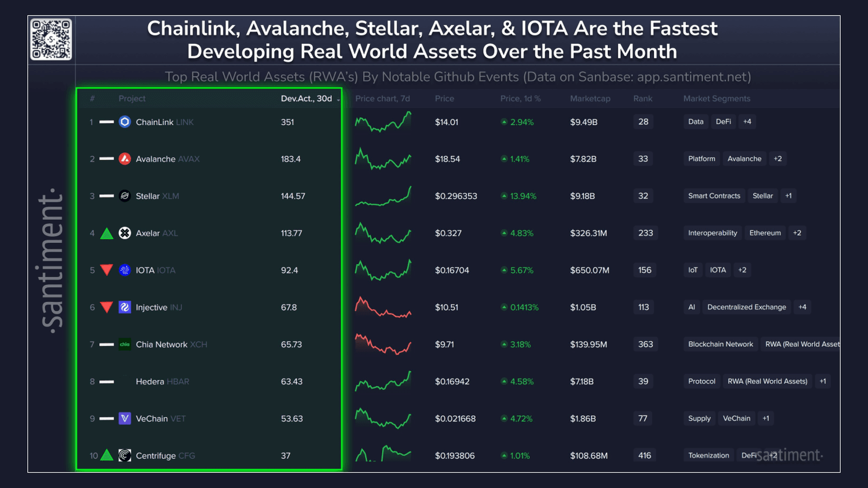Click the Chia Network logo icon
This screenshot has height=488, width=868.
[x=125, y=344]
